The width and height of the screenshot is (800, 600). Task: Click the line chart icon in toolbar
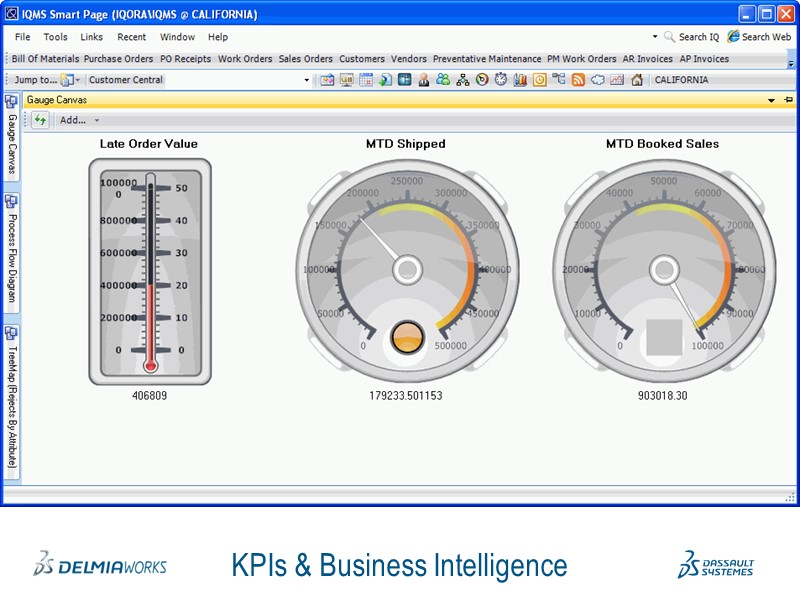coord(617,80)
